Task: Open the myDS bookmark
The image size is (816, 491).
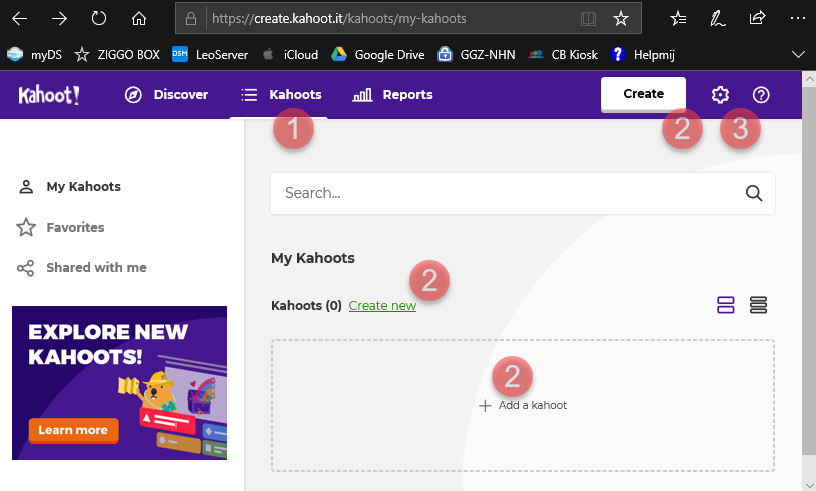Action: pyautogui.click(x=34, y=55)
